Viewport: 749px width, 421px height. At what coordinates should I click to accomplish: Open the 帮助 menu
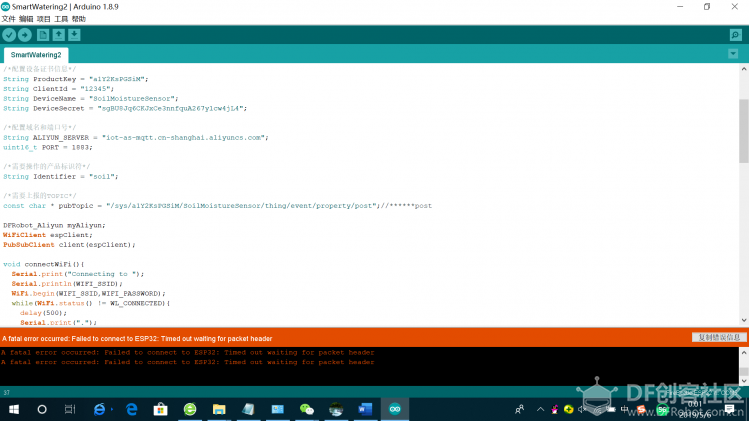[79, 19]
